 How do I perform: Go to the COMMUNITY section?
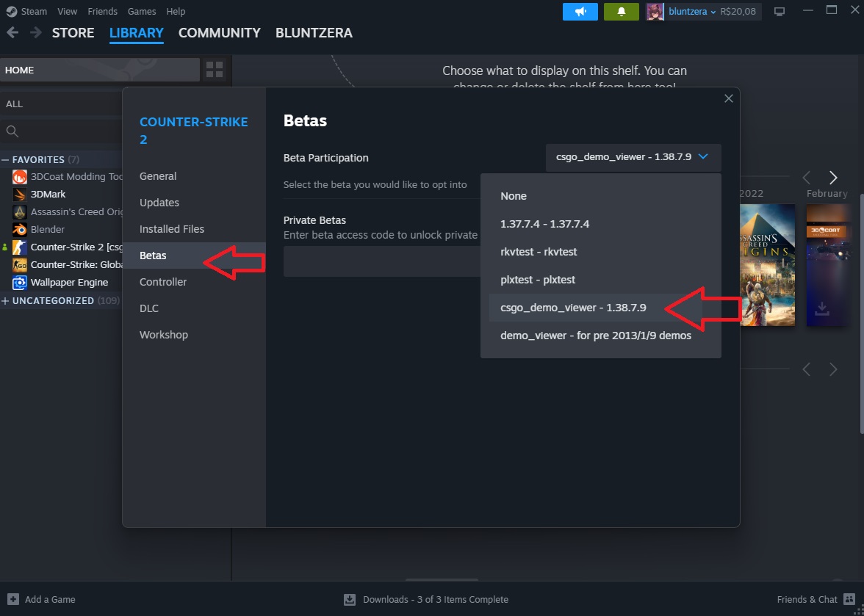[219, 32]
